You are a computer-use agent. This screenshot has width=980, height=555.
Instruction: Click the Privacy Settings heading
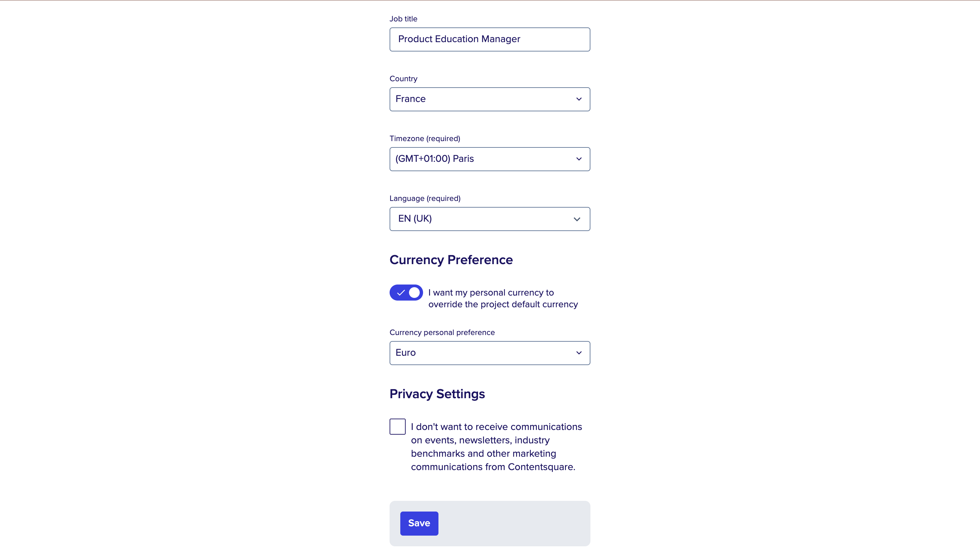437,394
